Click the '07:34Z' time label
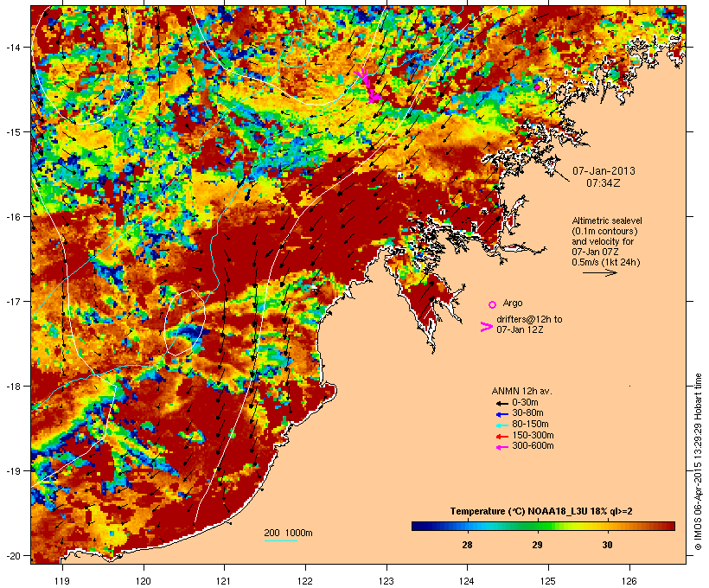This screenshot has height=588, width=709. coord(604,183)
